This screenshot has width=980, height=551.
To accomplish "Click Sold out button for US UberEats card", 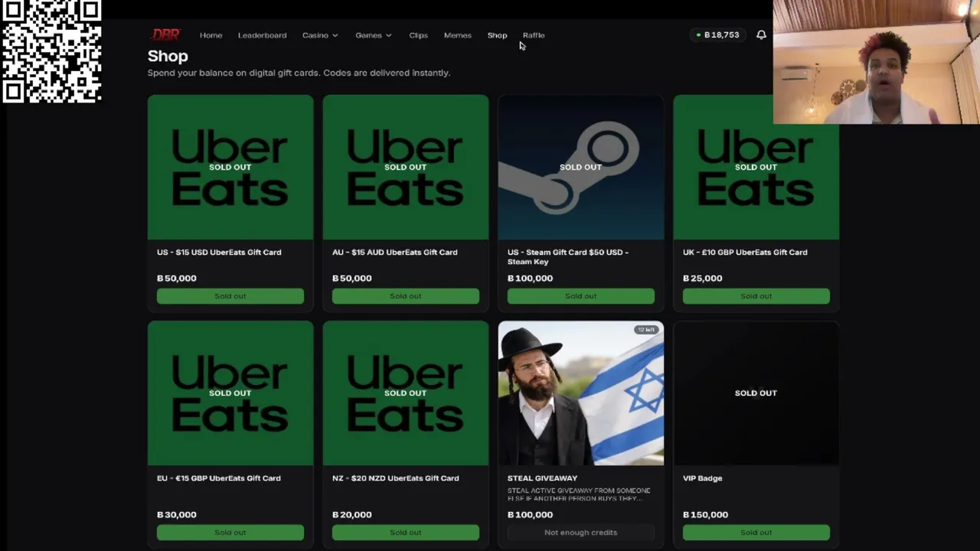I will (x=230, y=296).
